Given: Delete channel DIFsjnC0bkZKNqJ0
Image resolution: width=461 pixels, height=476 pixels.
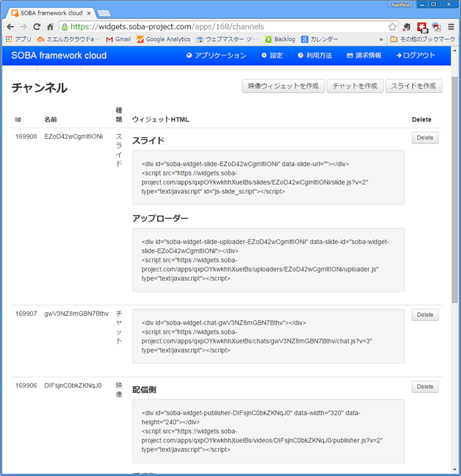Looking at the screenshot, I should coord(425,387).
